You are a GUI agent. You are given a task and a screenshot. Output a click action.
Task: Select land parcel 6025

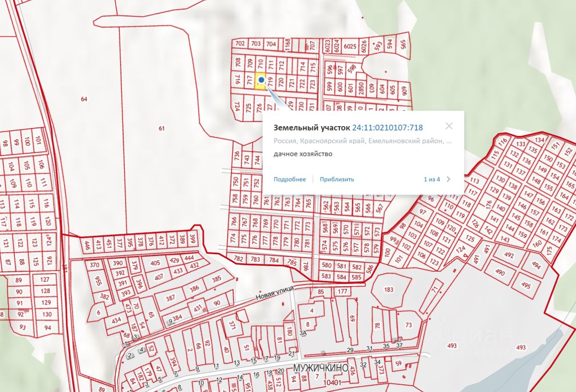coord(350,45)
